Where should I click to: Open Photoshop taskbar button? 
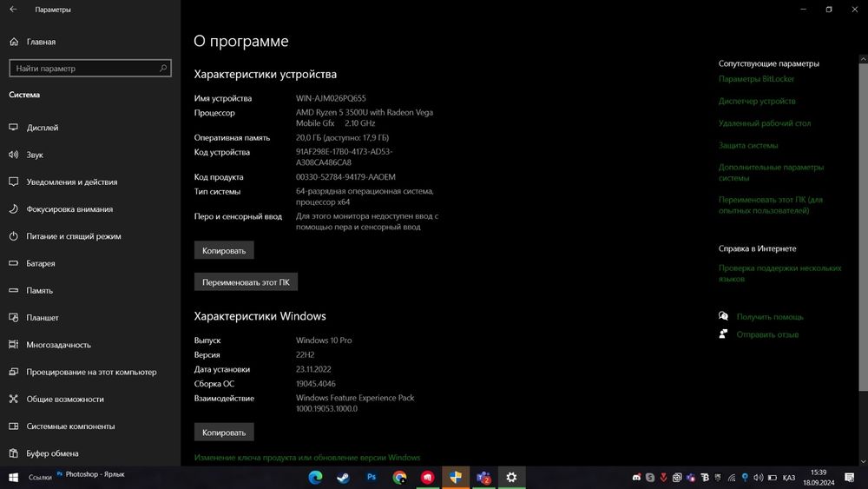(x=372, y=478)
